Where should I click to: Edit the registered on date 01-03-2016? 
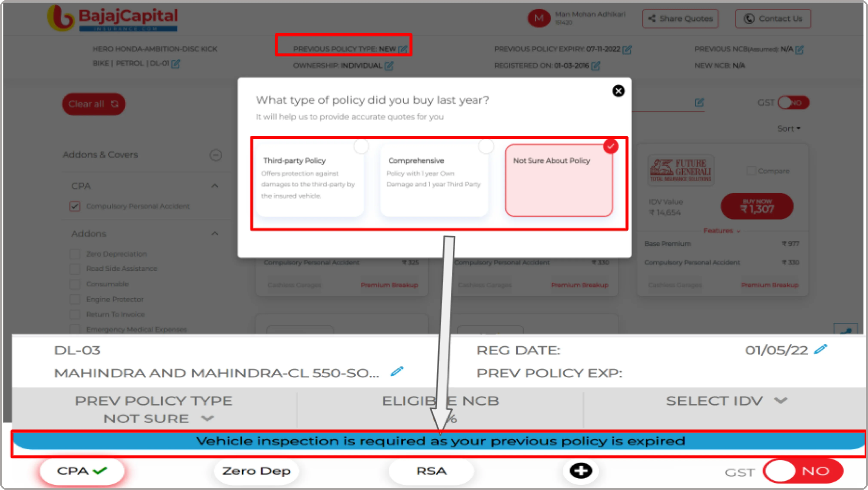coord(595,65)
